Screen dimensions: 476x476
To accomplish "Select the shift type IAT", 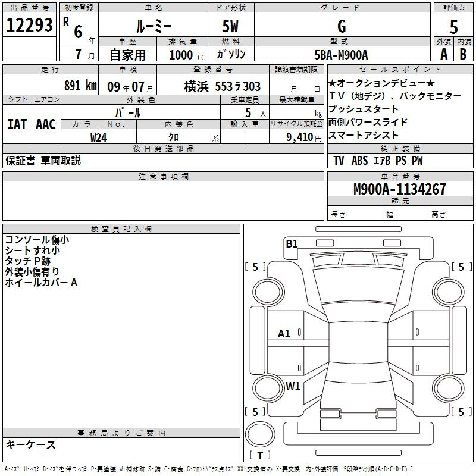I will pos(17,124).
